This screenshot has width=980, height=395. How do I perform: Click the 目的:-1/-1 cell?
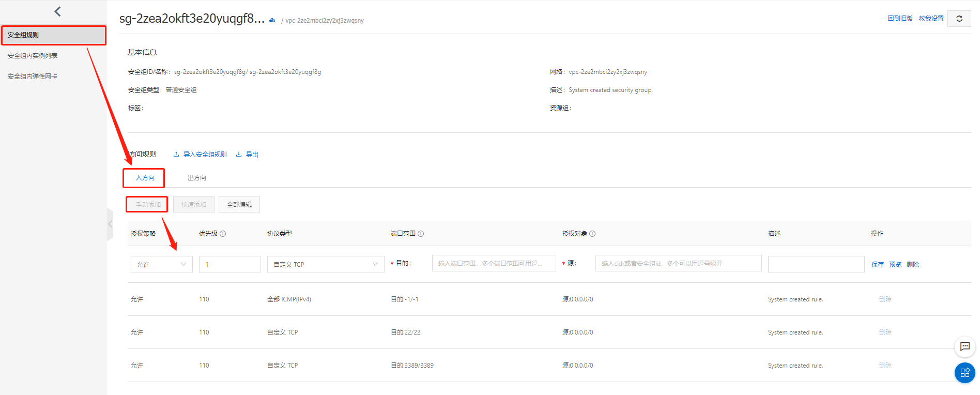point(404,299)
